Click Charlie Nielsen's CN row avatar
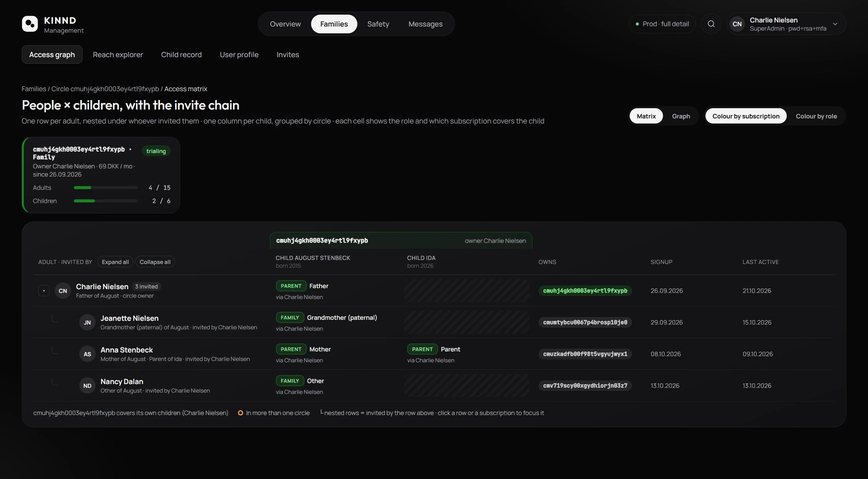The image size is (868, 479). point(63,291)
